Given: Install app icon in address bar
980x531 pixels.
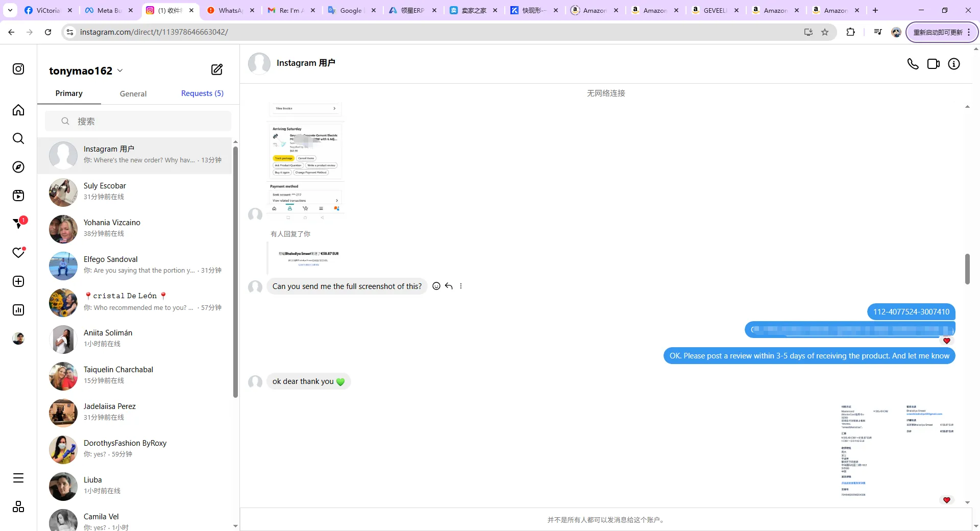Looking at the screenshot, I should pos(808,32).
